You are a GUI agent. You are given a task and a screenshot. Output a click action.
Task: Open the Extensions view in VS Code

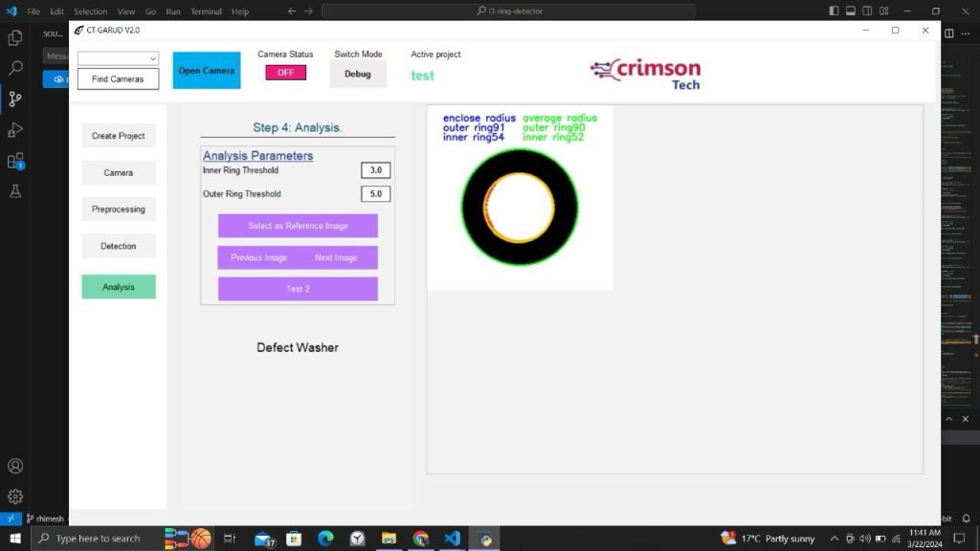pyautogui.click(x=14, y=163)
